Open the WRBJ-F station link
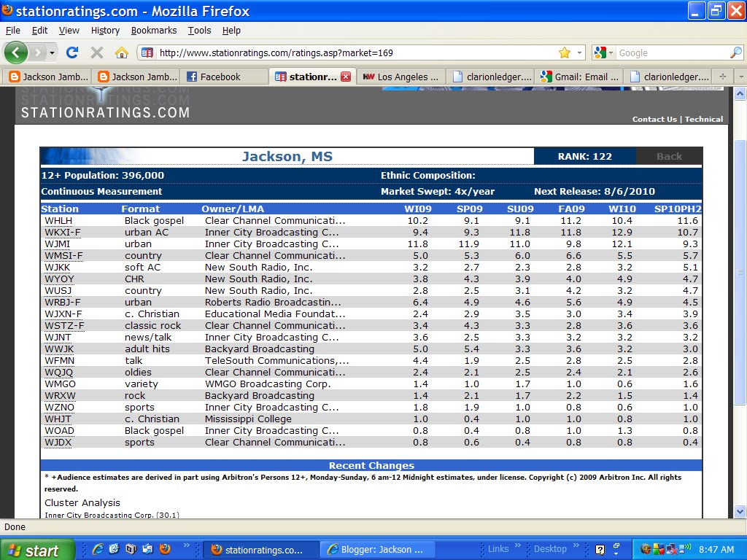747x560 pixels. click(x=63, y=303)
